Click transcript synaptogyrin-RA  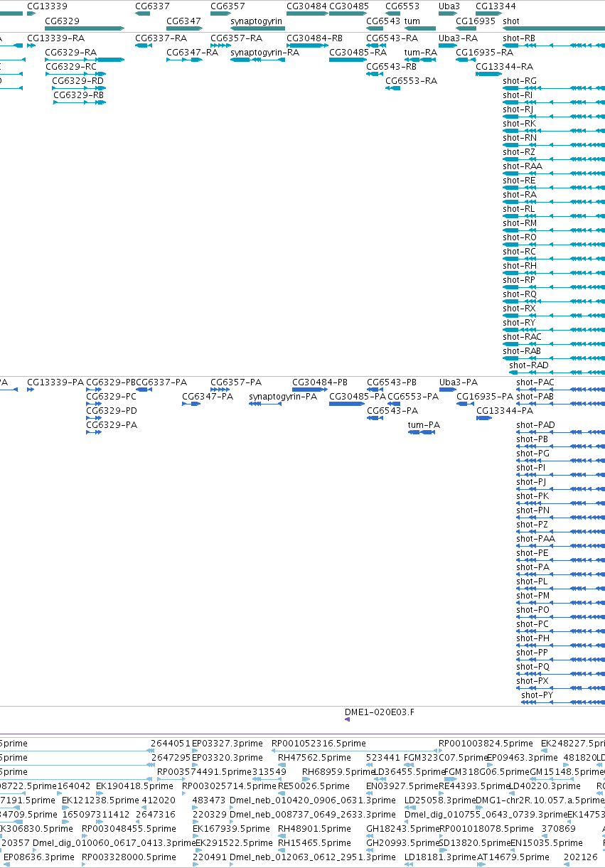tap(265, 52)
